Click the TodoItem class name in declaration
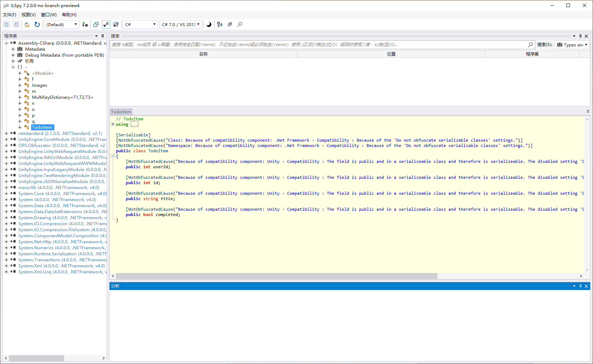 [x=158, y=151]
